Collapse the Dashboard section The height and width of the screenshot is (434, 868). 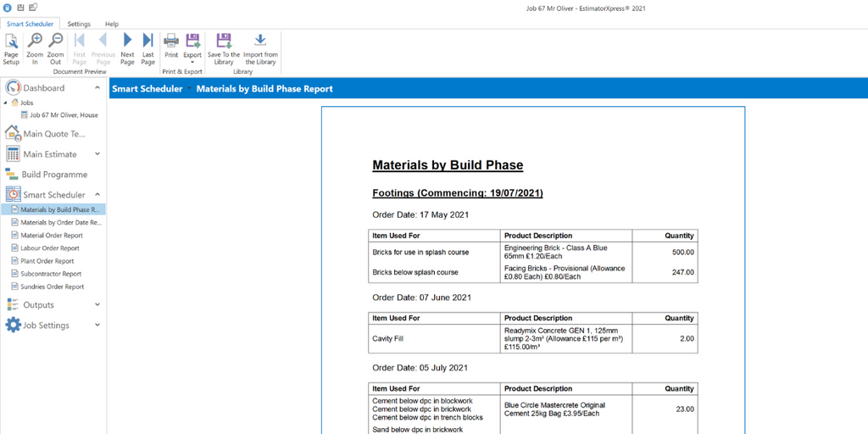pyautogui.click(x=97, y=88)
